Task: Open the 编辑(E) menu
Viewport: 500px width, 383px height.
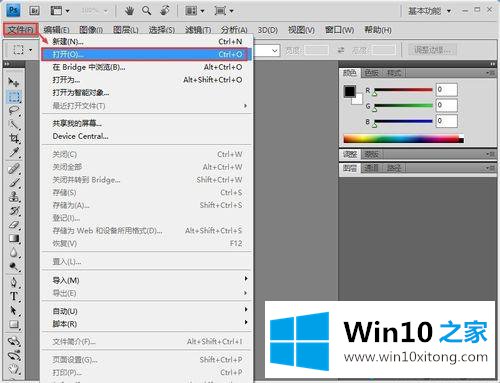Action: pyautogui.click(x=56, y=30)
